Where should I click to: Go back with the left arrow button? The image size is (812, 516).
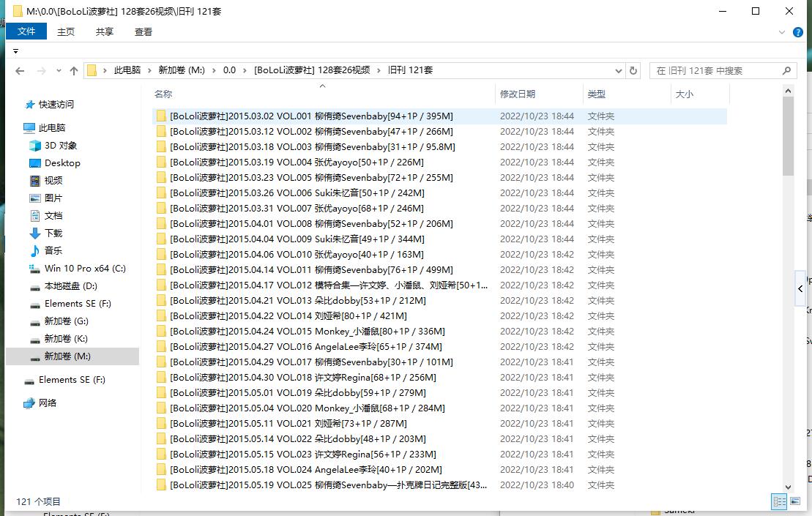tap(21, 71)
